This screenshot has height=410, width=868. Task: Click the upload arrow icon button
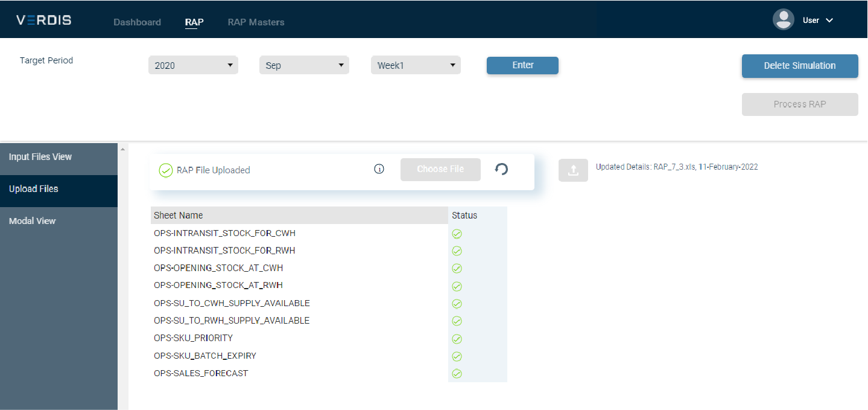(x=573, y=170)
